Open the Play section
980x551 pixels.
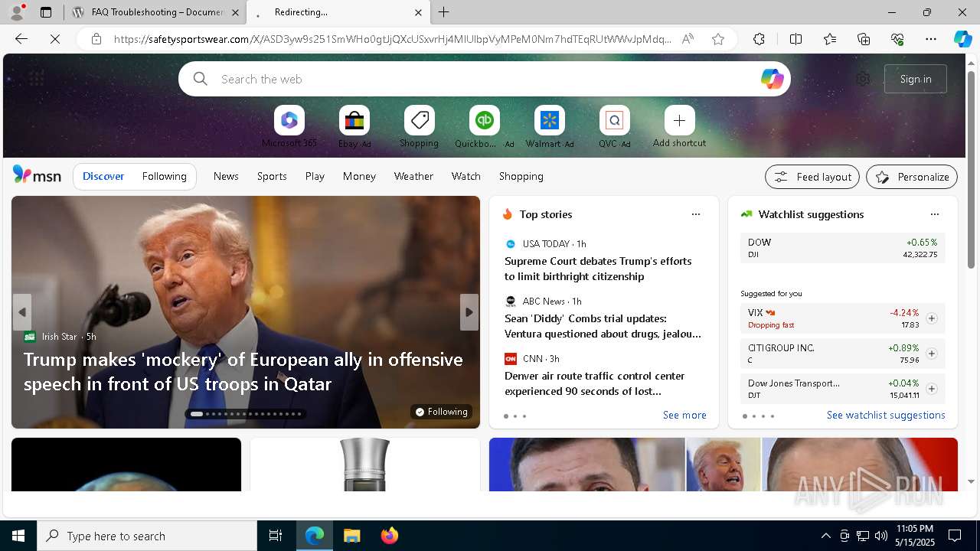pos(315,176)
